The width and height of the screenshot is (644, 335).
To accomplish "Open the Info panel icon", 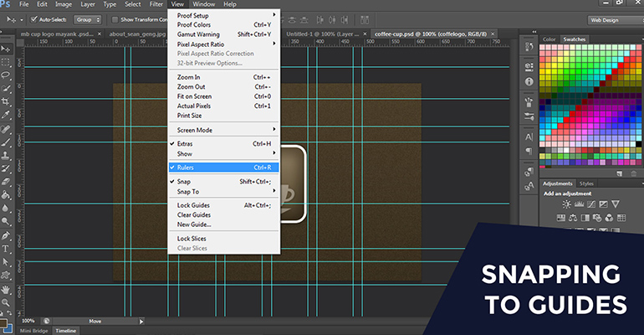I will tap(529, 81).
